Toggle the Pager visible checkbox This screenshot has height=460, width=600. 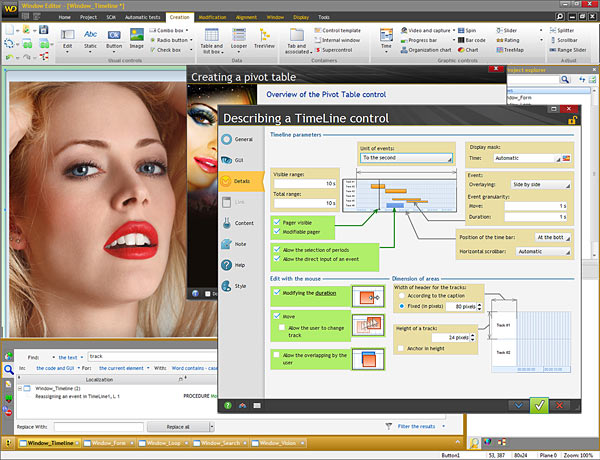coord(277,220)
